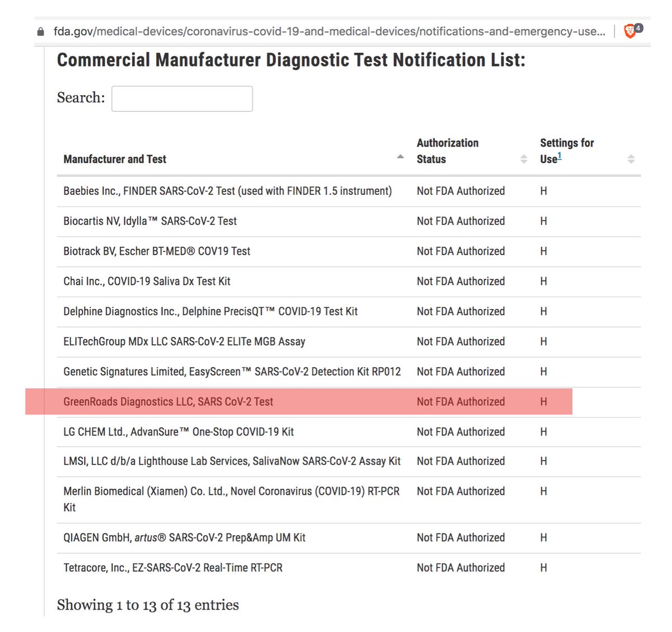Open the Brave shields lion icon
The height and width of the screenshot is (632, 672).
(630, 31)
